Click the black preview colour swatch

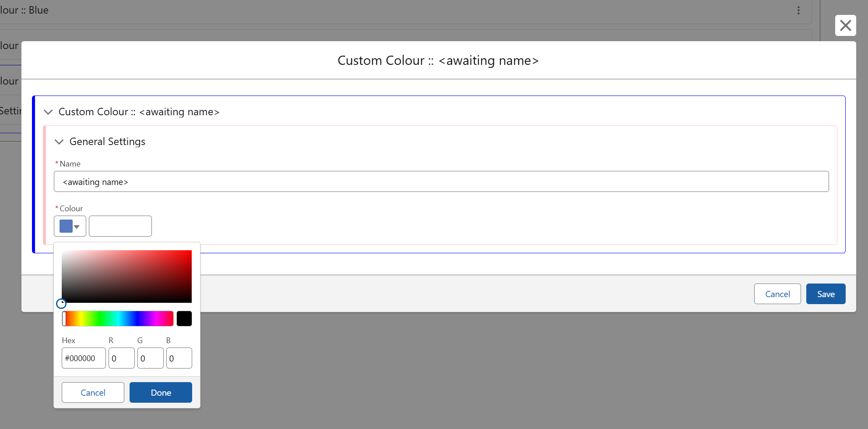click(184, 319)
